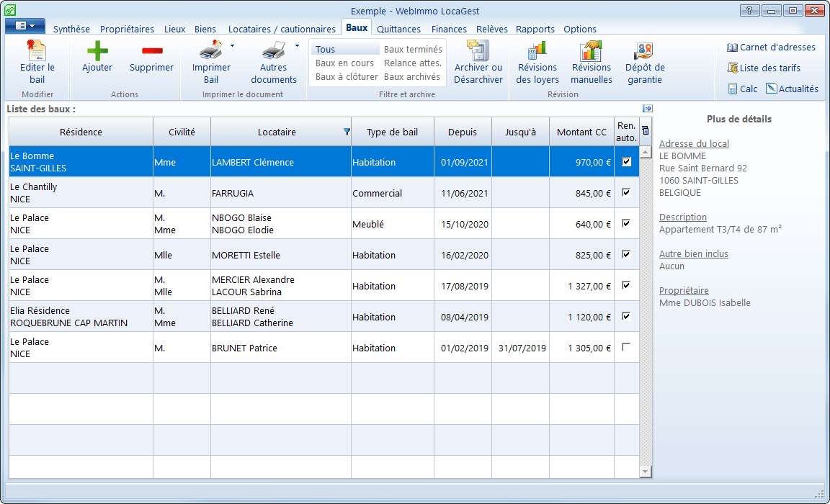Image resolution: width=830 pixels, height=504 pixels.
Task: Expand the Autres documents dropdown arrow
Action: (297, 46)
